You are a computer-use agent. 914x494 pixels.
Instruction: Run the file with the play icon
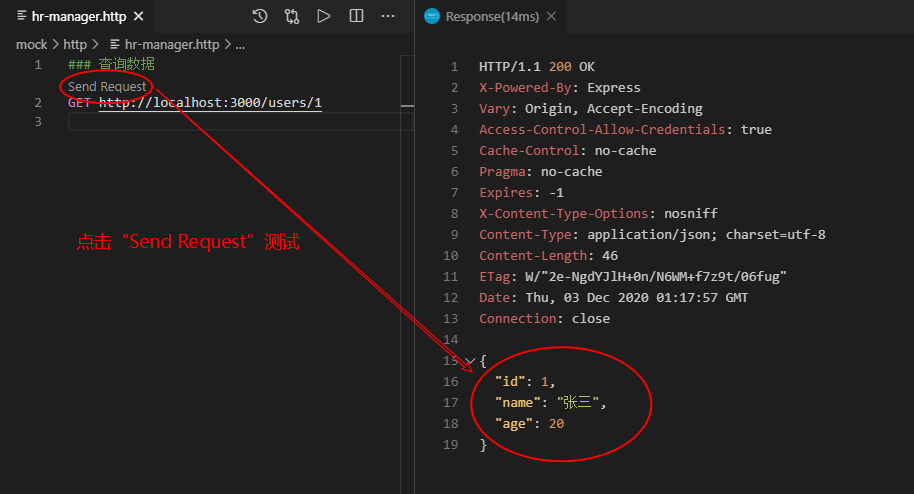point(323,16)
